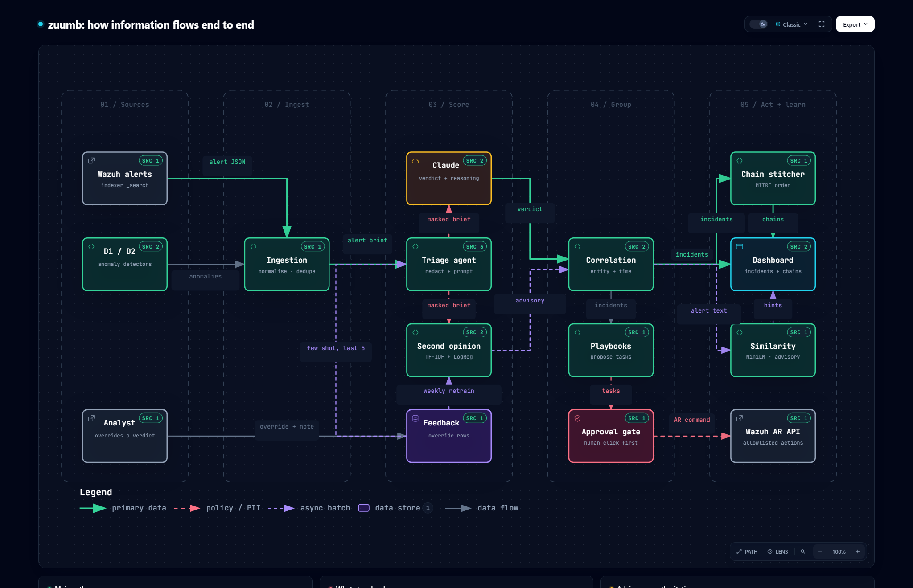Image resolution: width=913 pixels, height=588 pixels.
Task: Click the code icon on Playbooks node
Action: (x=578, y=332)
